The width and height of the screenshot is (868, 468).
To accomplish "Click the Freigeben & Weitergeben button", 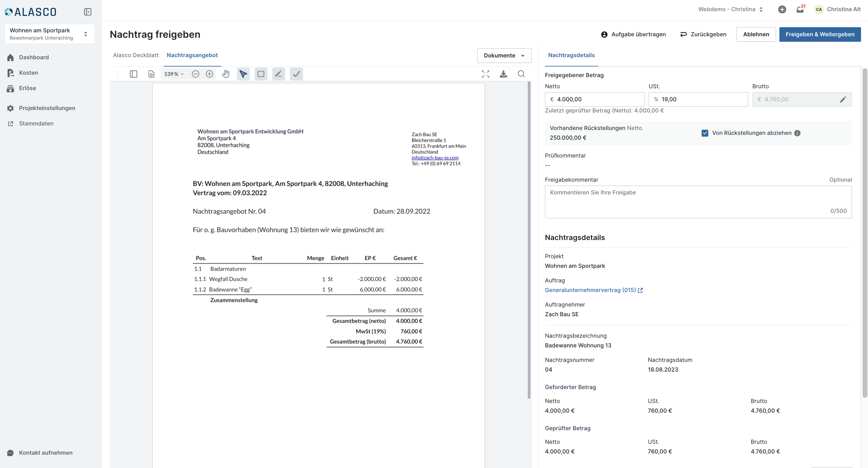I will (820, 34).
